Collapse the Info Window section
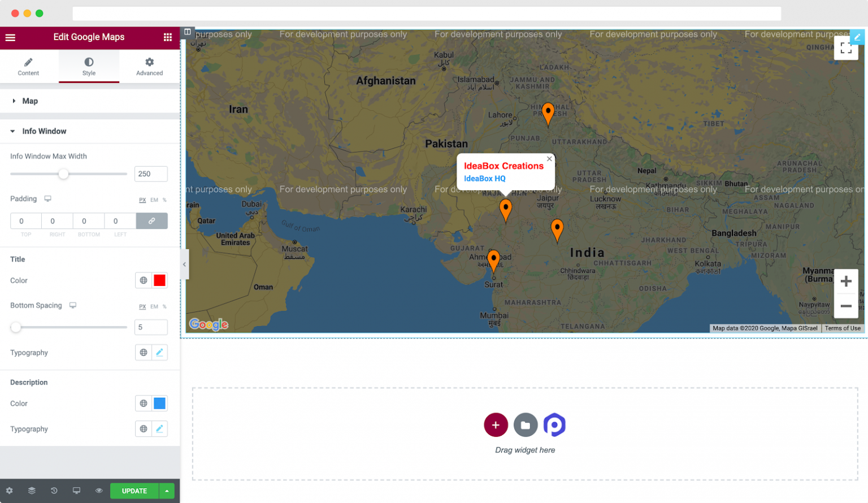This screenshot has height=503, width=868. [44, 131]
